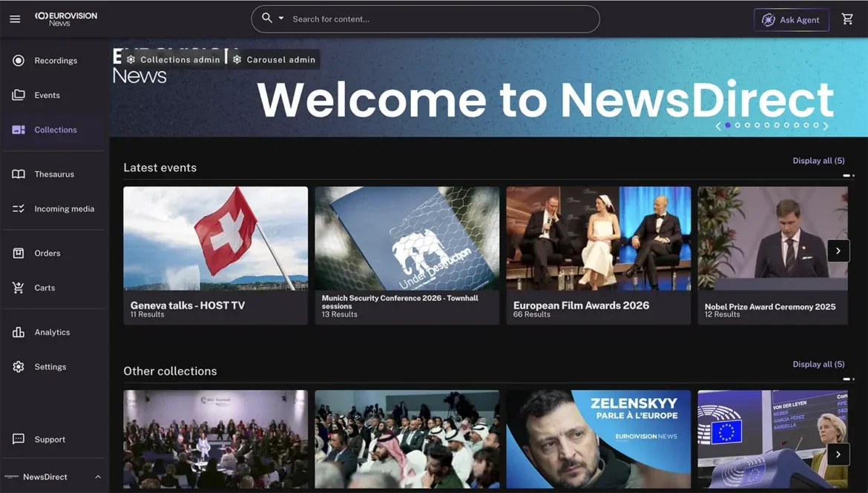Open Collections admin button
The image size is (868, 493).
coord(174,60)
